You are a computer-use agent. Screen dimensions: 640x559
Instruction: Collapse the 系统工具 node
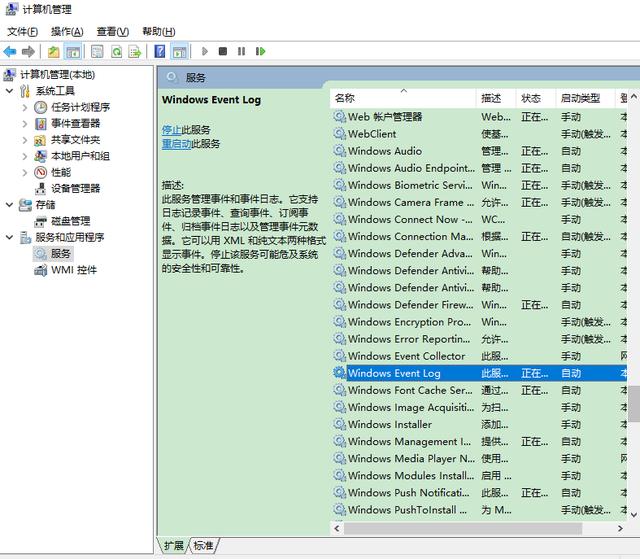pos(9,91)
